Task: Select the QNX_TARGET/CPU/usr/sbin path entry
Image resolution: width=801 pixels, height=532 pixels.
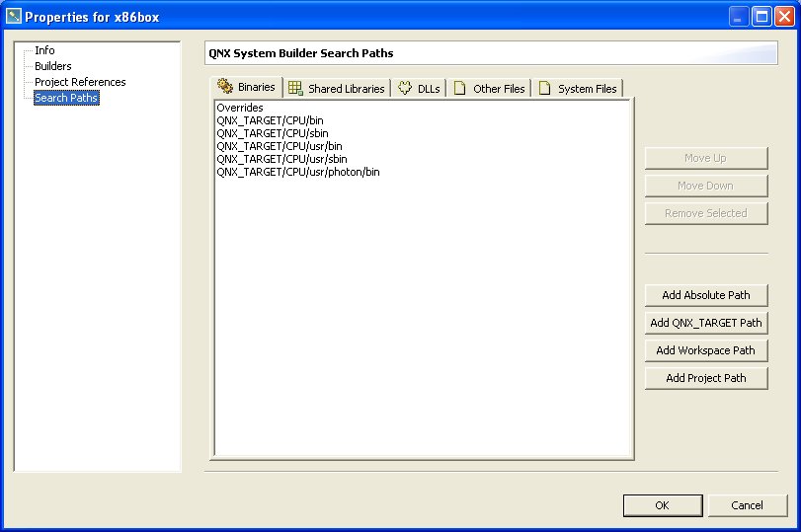Action: pyautogui.click(x=280, y=159)
